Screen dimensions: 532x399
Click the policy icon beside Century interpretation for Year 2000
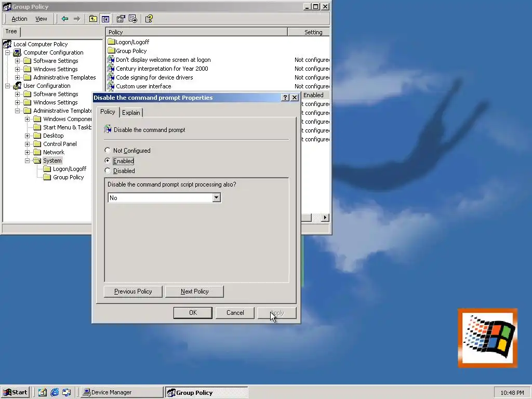(x=111, y=69)
